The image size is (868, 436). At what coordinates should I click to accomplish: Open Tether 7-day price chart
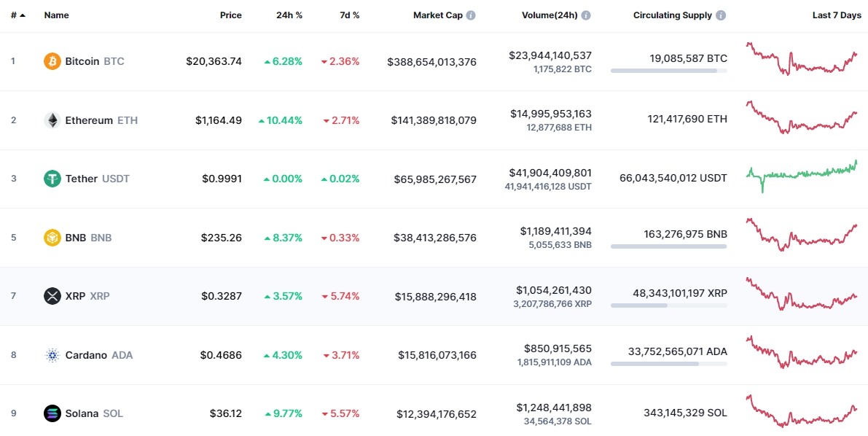802,176
